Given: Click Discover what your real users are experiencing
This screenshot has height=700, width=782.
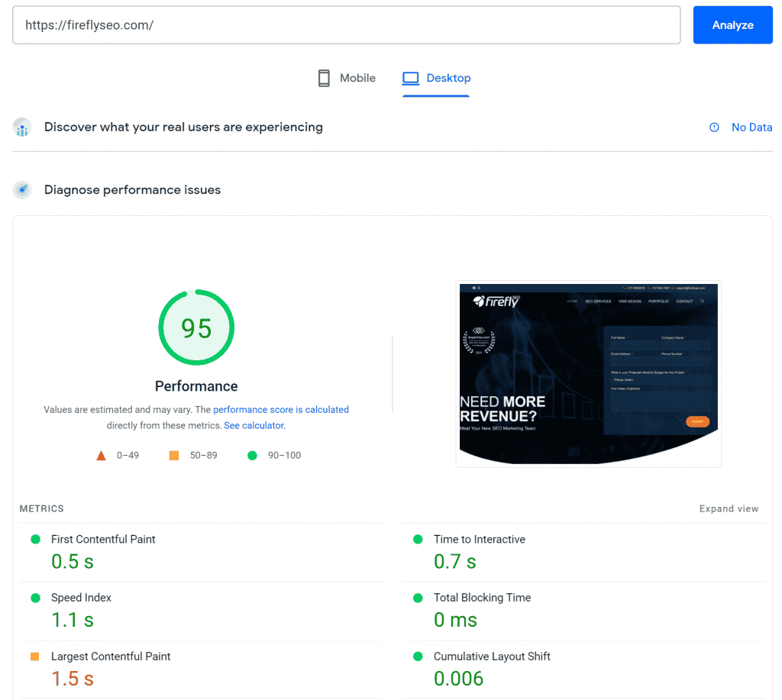Looking at the screenshot, I should (183, 127).
